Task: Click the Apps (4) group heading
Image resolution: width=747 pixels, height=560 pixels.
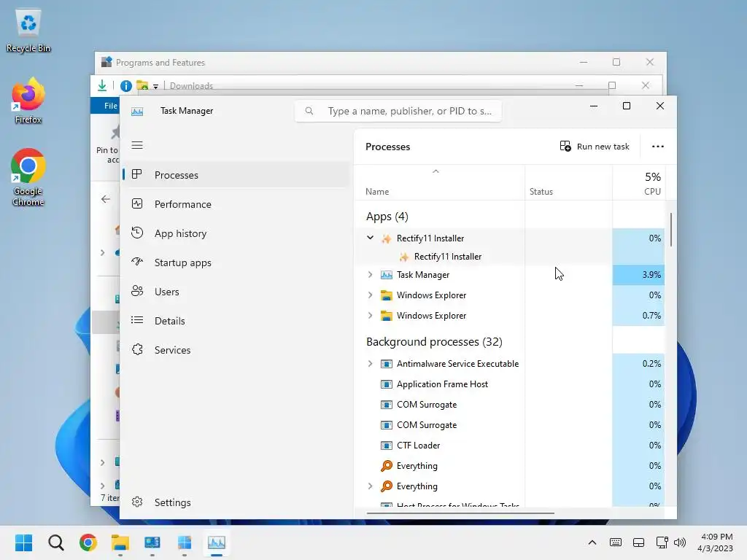Action: tap(387, 217)
